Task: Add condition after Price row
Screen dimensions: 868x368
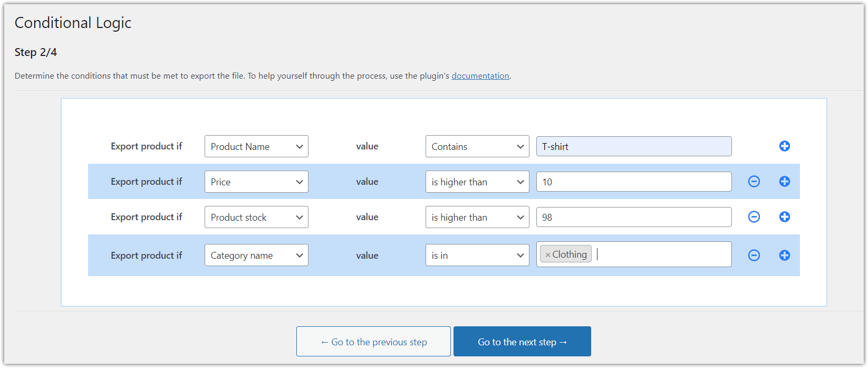Action: [784, 182]
